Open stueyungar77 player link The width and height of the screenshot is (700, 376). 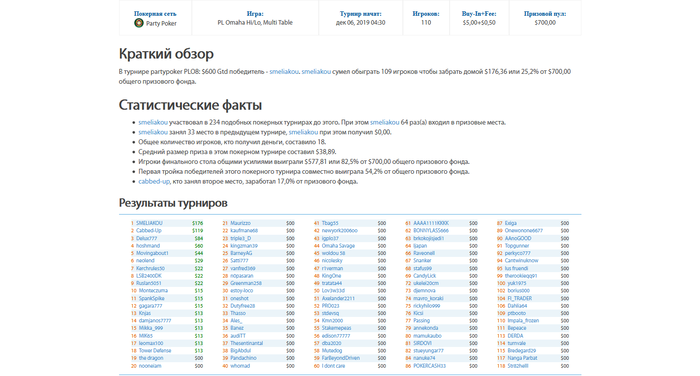pos(428,351)
